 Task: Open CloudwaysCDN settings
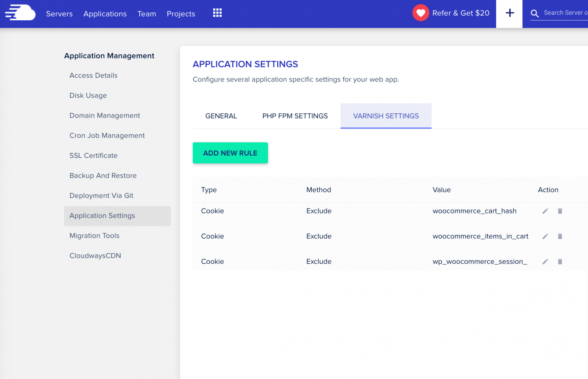coord(95,256)
